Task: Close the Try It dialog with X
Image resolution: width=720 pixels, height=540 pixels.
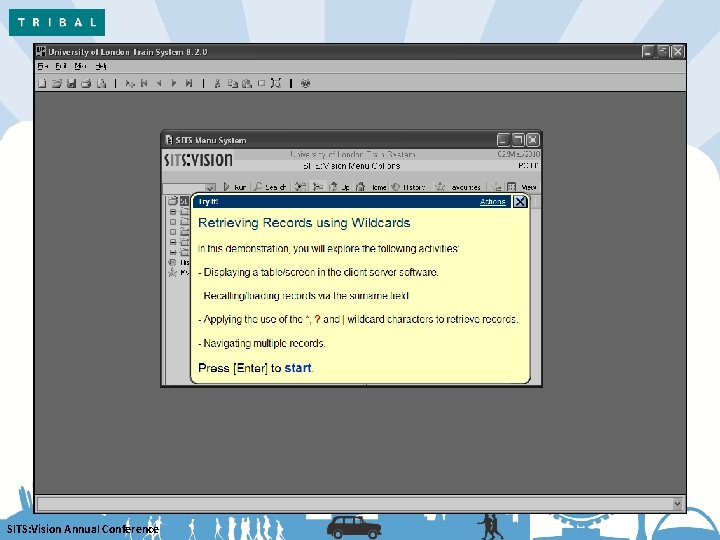Action: coord(520,202)
